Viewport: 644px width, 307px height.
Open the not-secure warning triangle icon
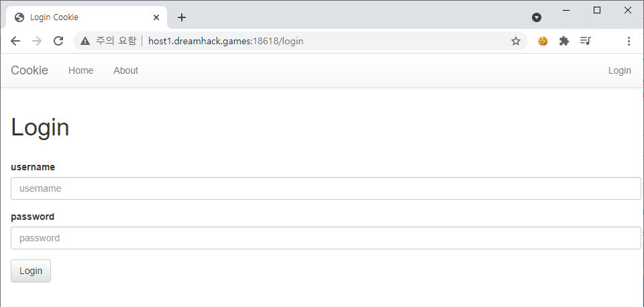click(x=85, y=41)
